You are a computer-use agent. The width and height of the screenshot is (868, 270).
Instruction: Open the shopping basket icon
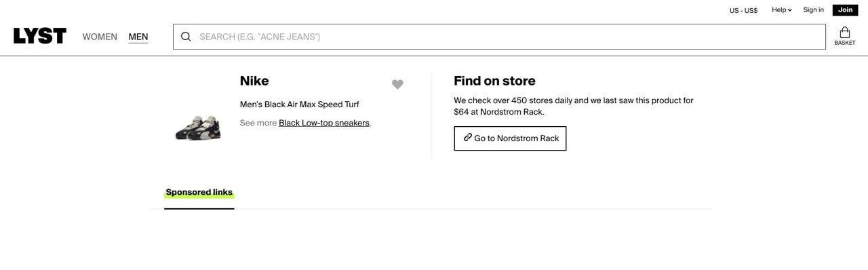(x=845, y=33)
